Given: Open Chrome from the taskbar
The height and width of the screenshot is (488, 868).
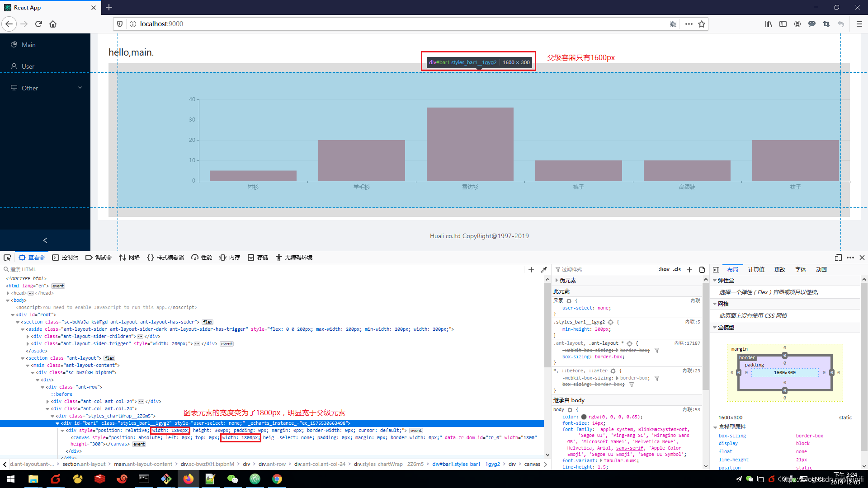Looking at the screenshot, I should pos(277,479).
